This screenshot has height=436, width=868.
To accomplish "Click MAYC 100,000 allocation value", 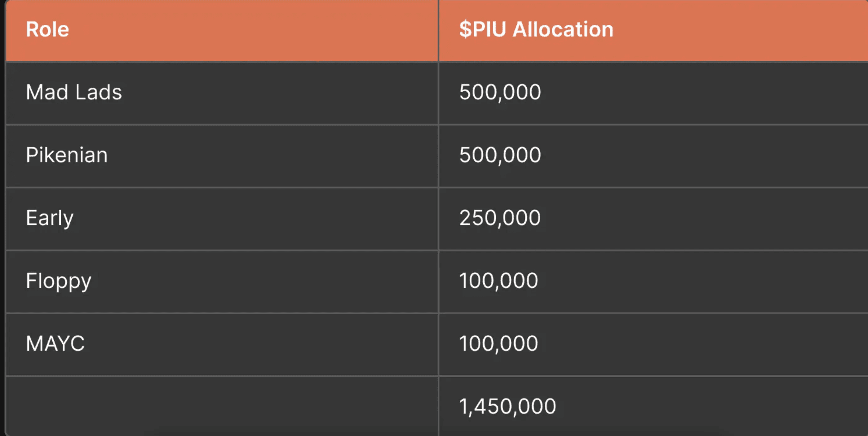I will coord(499,343).
